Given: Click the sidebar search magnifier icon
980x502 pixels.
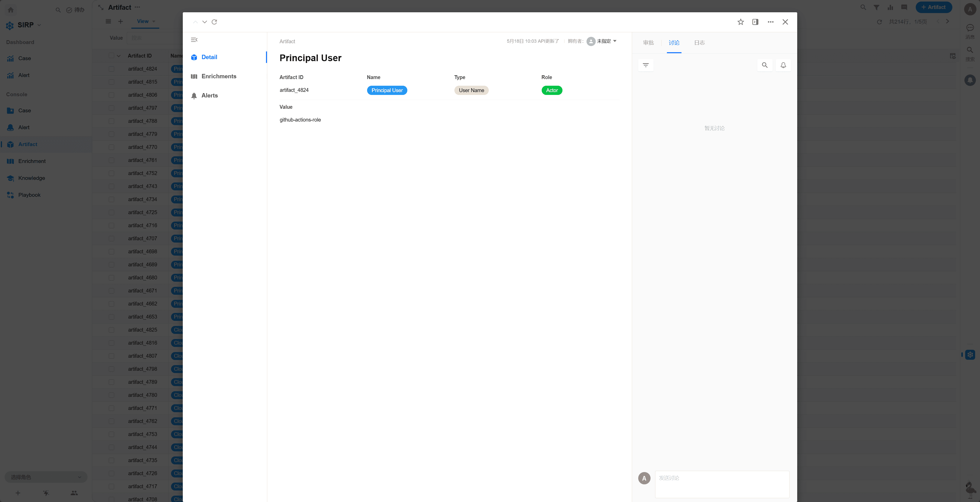Looking at the screenshot, I should point(58,10).
